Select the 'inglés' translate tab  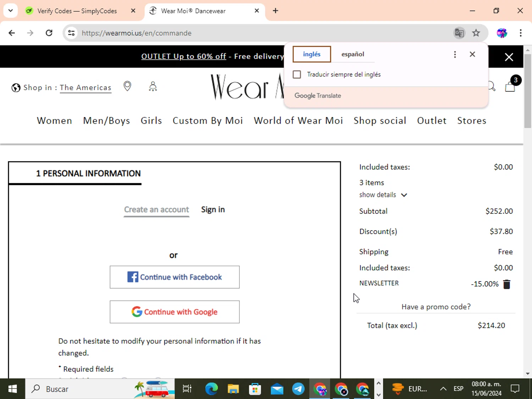click(x=312, y=54)
